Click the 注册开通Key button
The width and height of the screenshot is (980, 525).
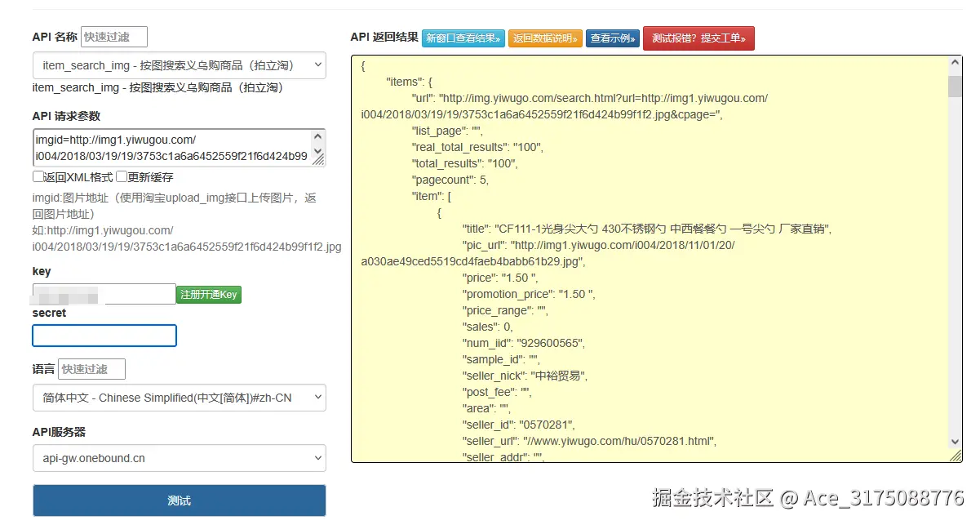click(209, 295)
